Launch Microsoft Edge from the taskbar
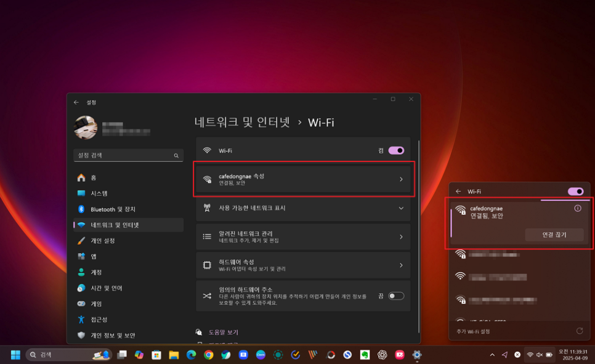 pos(191,355)
